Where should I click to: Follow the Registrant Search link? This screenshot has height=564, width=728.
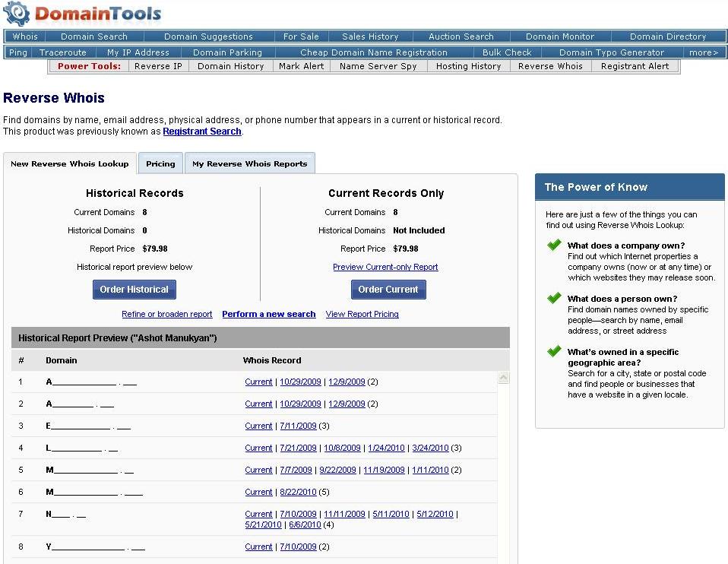202,131
